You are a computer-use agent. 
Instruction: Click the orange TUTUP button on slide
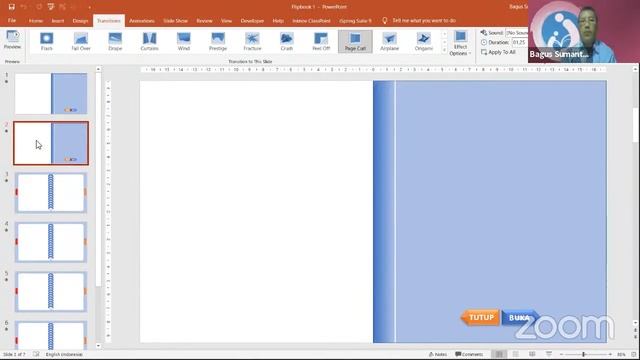pos(480,317)
